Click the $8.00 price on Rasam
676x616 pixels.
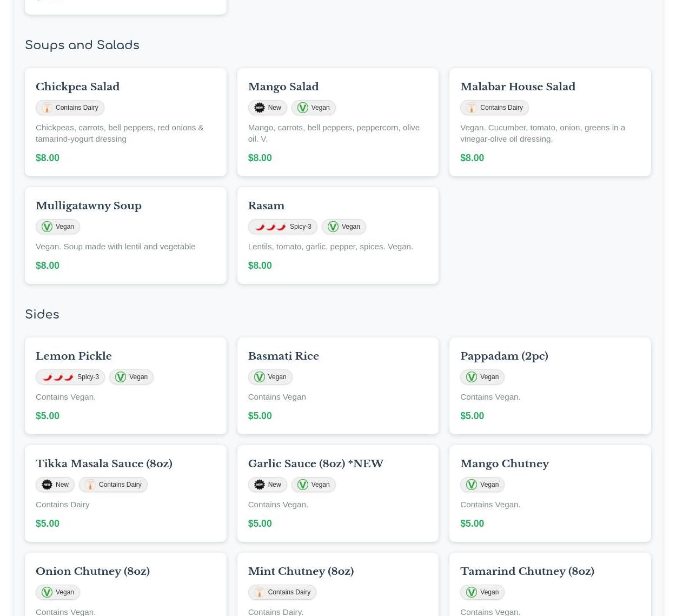(x=260, y=266)
